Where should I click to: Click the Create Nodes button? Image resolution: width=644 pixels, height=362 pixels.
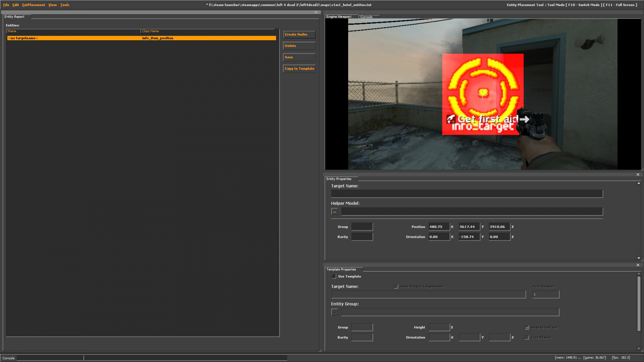pos(299,35)
